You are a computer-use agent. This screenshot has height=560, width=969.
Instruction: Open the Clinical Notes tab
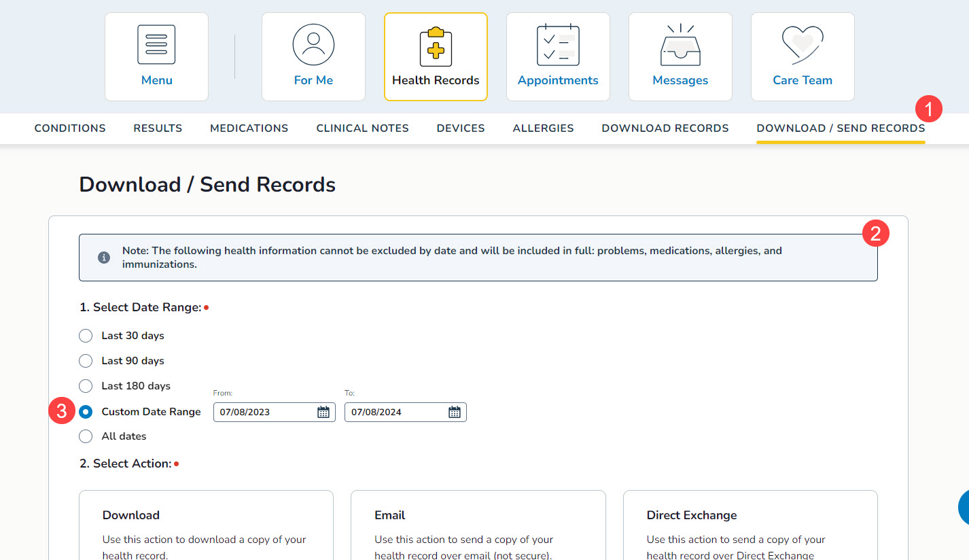coord(362,128)
